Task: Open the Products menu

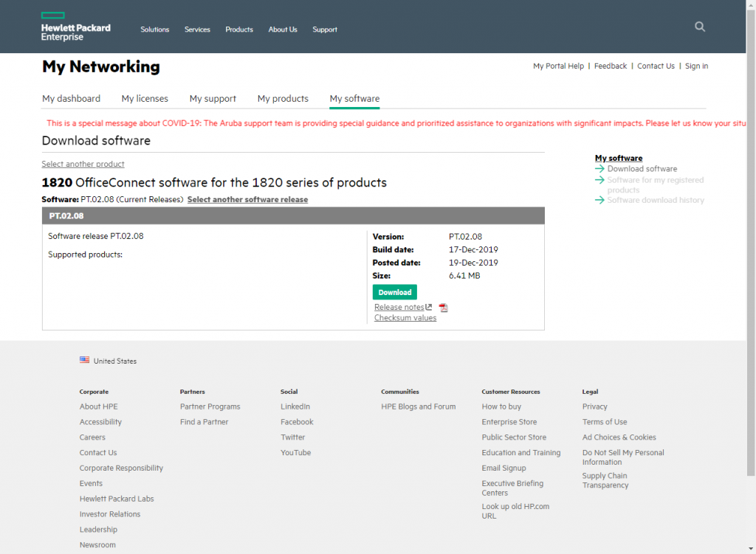Action: tap(239, 30)
